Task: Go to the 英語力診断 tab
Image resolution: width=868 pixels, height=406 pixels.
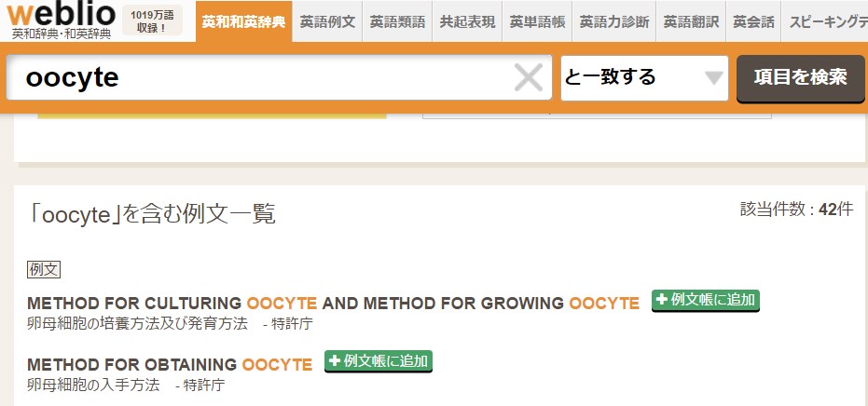Action: [613, 21]
